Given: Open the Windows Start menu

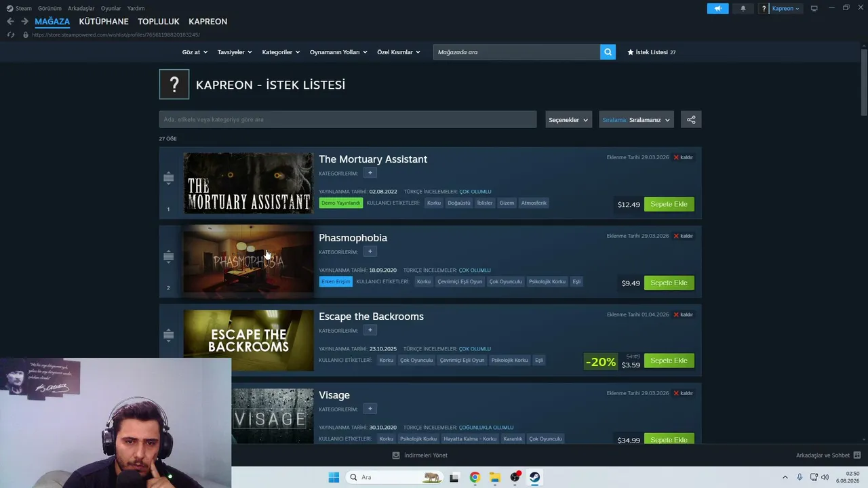Looking at the screenshot, I should 334,477.
